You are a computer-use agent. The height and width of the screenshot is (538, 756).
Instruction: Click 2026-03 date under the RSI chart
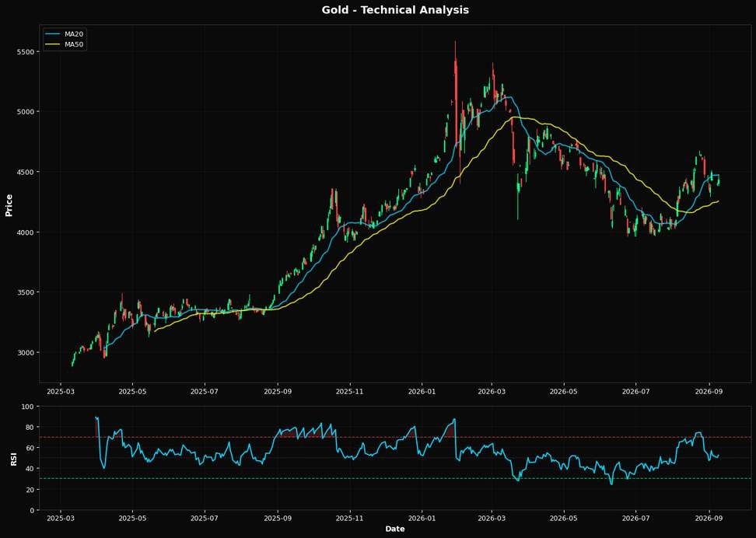tap(492, 519)
